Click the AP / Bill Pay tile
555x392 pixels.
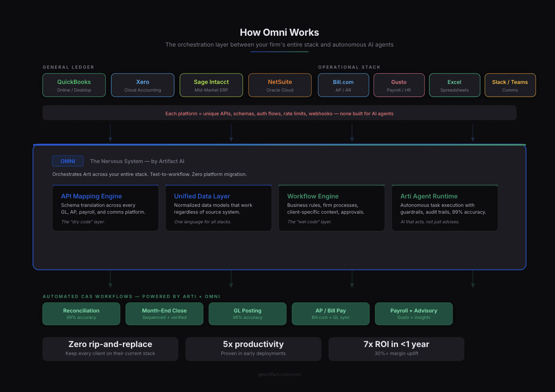coord(331,314)
